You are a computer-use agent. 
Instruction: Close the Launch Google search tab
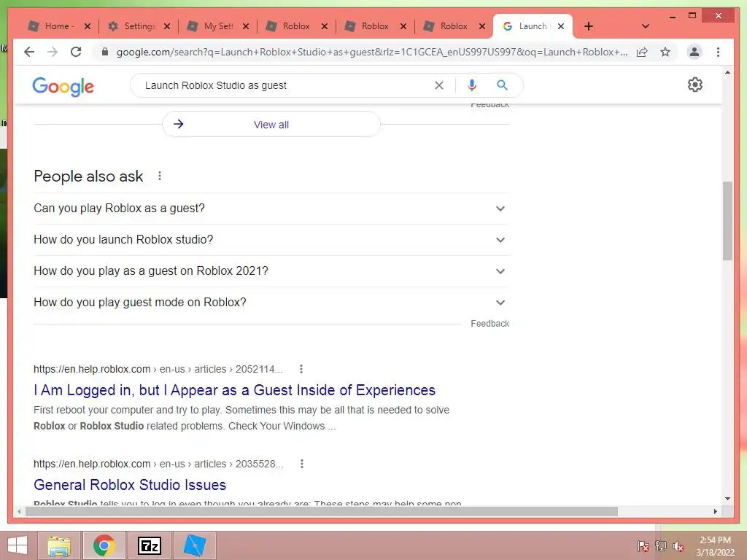(561, 26)
